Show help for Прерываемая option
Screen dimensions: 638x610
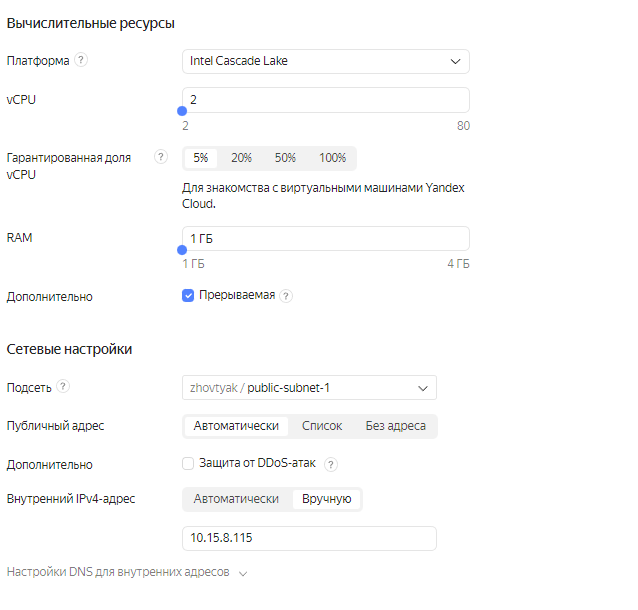point(286,296)
